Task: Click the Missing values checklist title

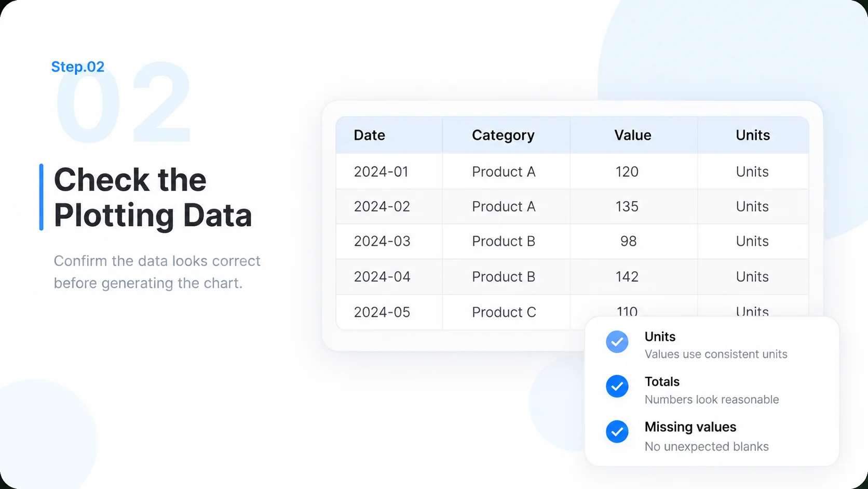Action: pos(690,427)
